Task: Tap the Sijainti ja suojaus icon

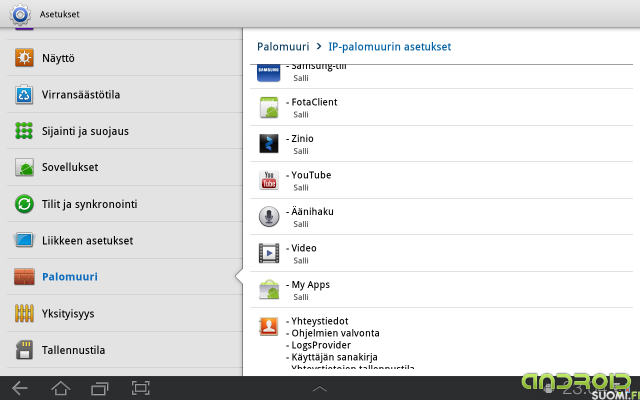Action: (24, 131)
